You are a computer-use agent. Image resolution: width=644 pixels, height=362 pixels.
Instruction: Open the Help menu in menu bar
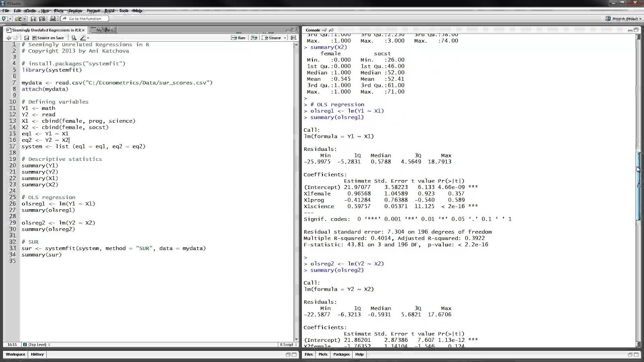coord(137,11)
